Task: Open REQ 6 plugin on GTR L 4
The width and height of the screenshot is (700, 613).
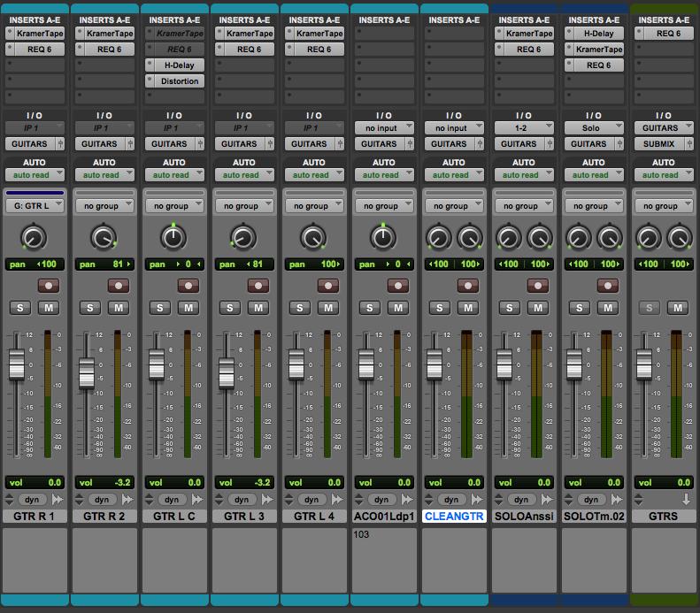Action: tap(319, 49)
